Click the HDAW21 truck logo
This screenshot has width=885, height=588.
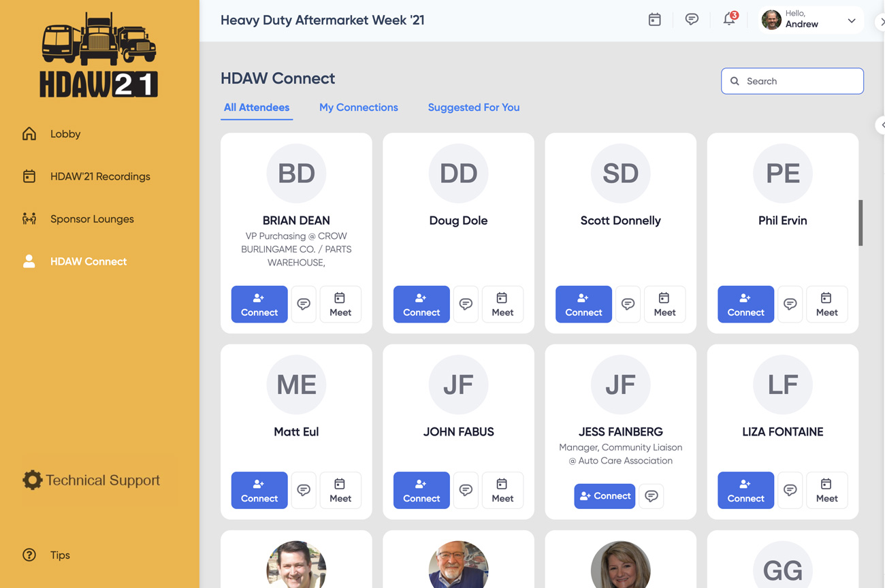point(99,54)
